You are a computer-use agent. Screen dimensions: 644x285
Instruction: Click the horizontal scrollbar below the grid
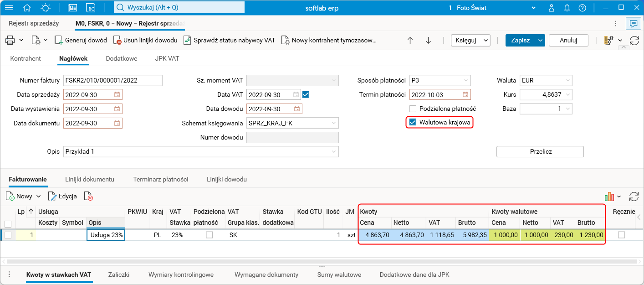pos(322,262)
